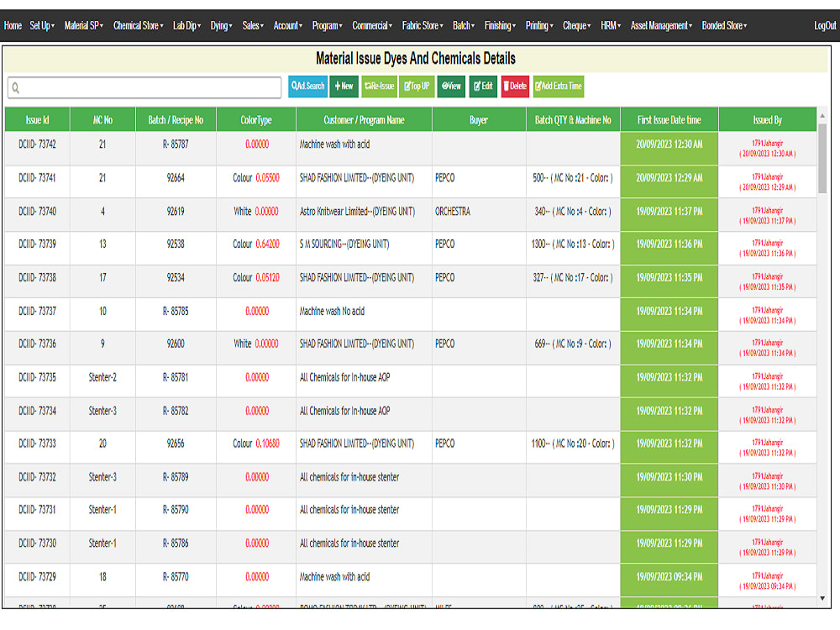Open the Fabric Store menu
Viewport: 840px width, 630px height.
coord(423,26)
